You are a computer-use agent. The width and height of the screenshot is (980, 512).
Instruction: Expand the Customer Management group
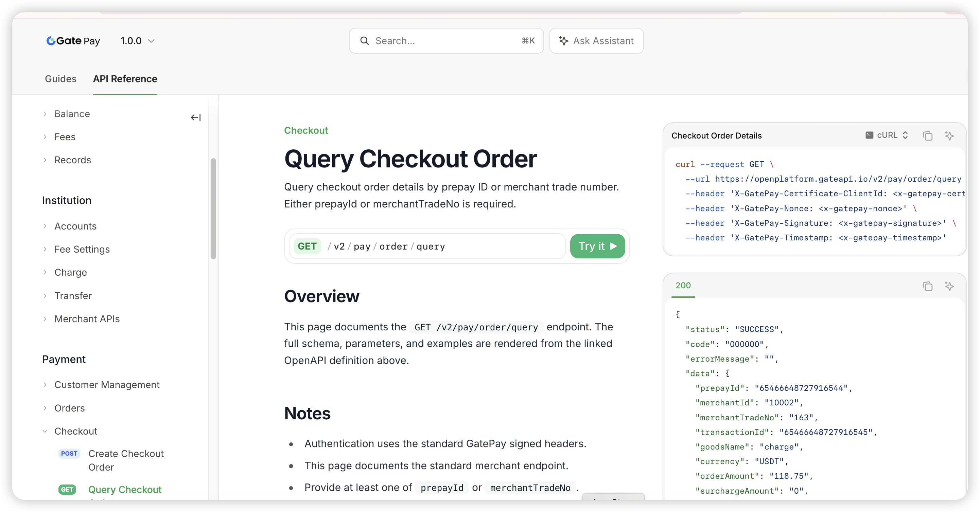pyautogui.click(x=106, y=385)
